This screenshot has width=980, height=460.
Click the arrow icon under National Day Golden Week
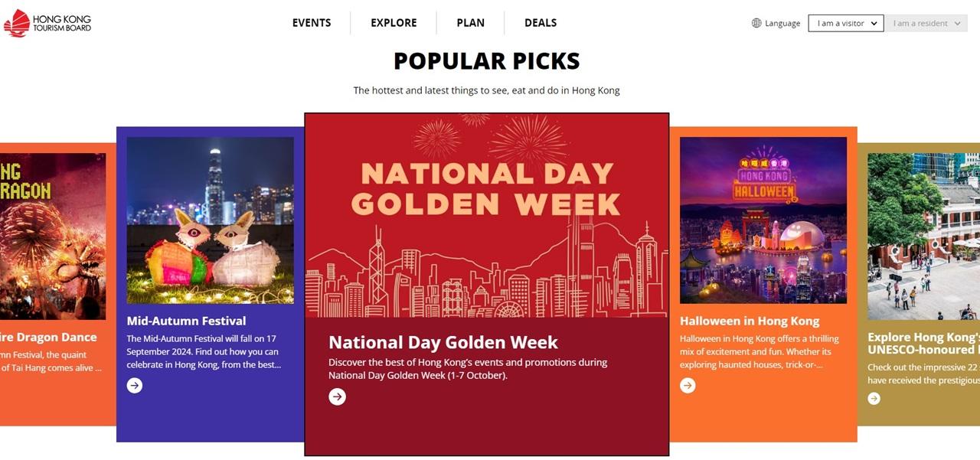tap(337, 396)
